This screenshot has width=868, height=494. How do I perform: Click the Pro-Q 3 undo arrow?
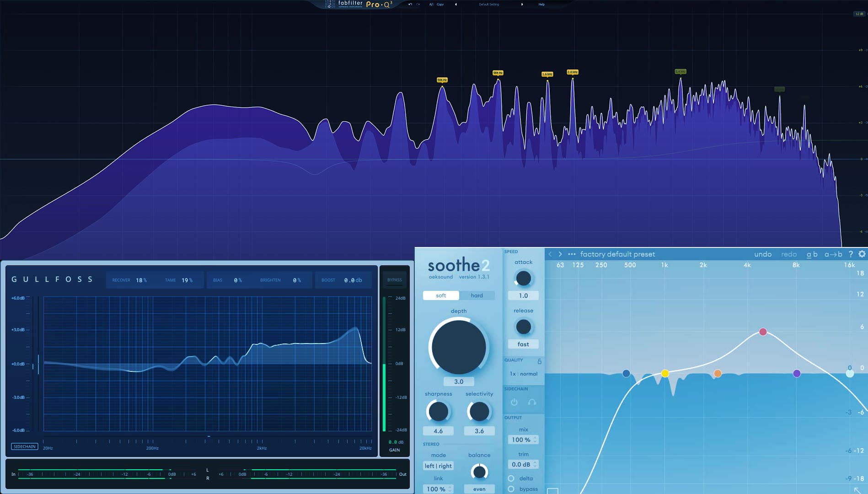click(x=410, y=5)
